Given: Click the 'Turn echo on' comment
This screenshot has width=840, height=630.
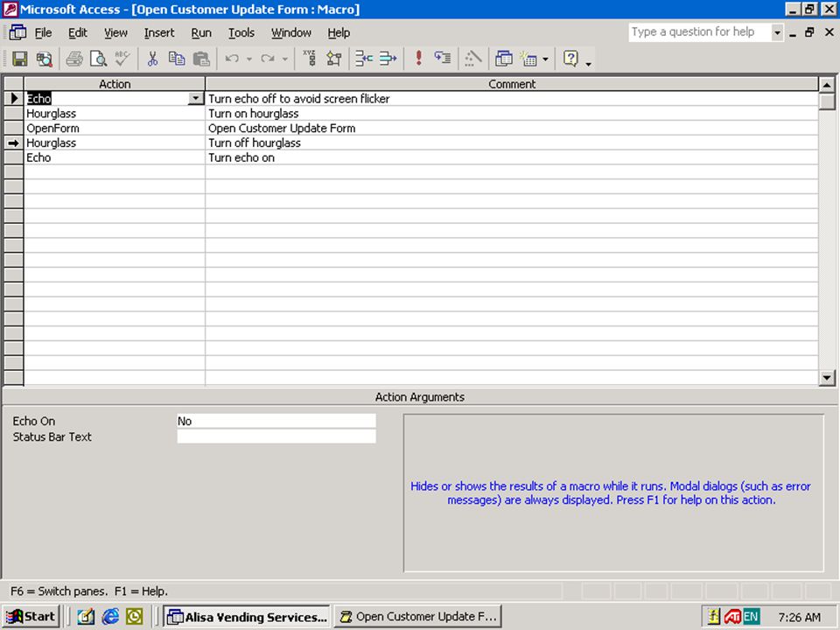Looking at the screenshot, I should [x=241, y=157].
